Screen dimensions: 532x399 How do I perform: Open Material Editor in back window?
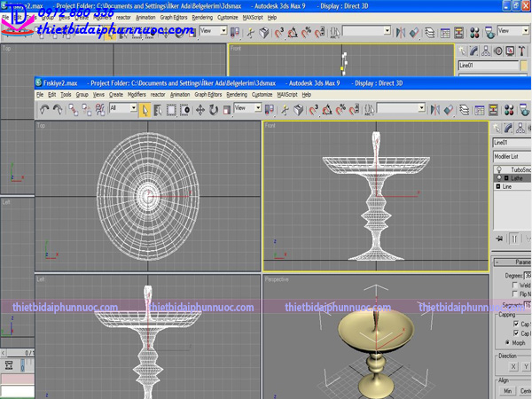[474, 33]
